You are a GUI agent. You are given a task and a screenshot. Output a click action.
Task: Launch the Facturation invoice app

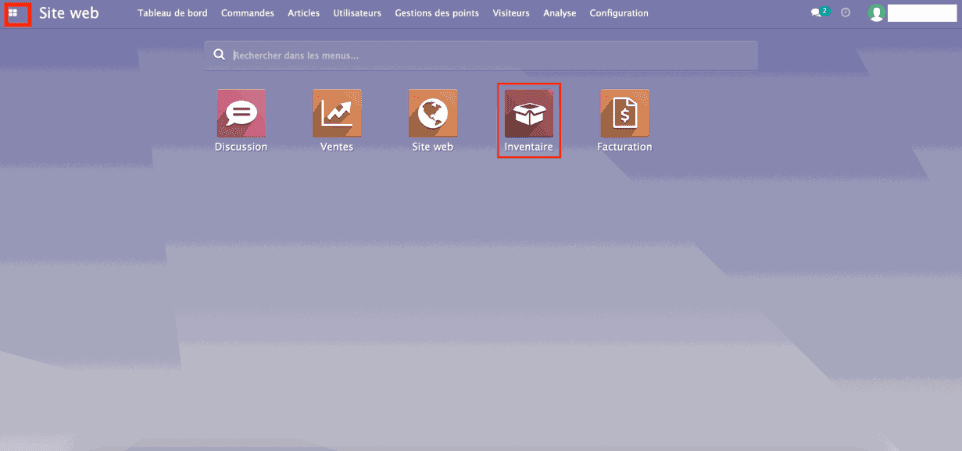coord(624,113)
